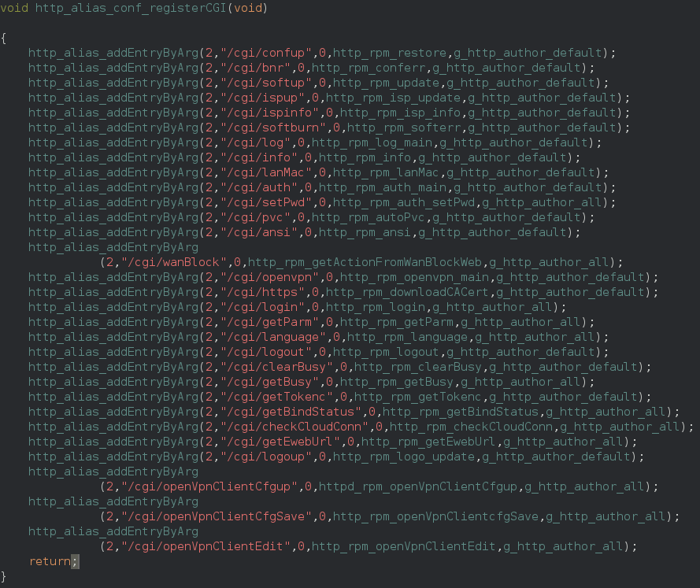Click http_rpm_checkCloudConn function reference
The height and width of the screenshot is (588, 700).
(472, 427)
